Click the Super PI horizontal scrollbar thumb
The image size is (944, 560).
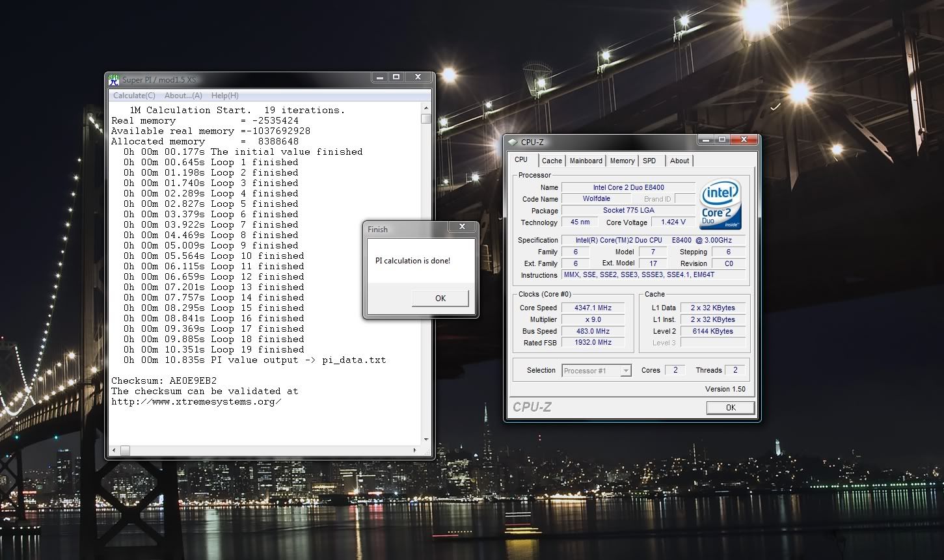click(x=125, y=450)
